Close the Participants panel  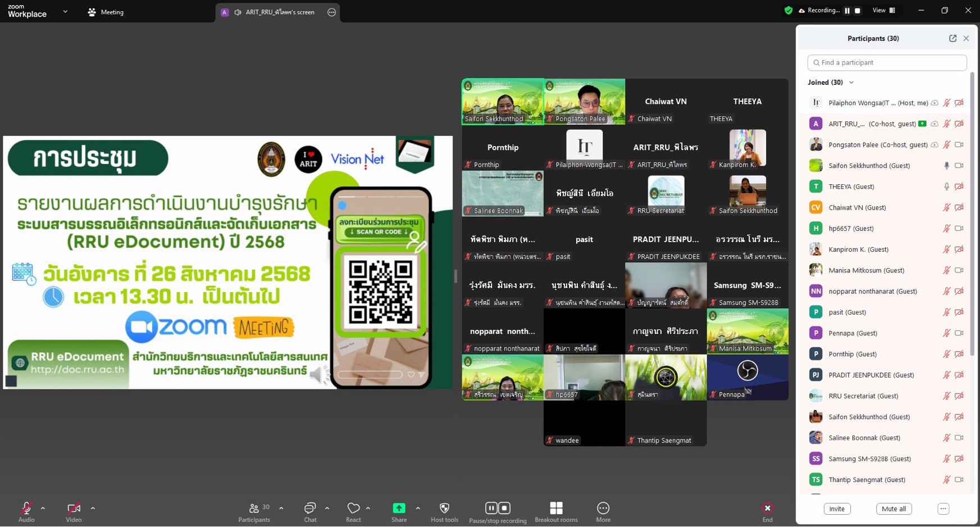point(966,38)
